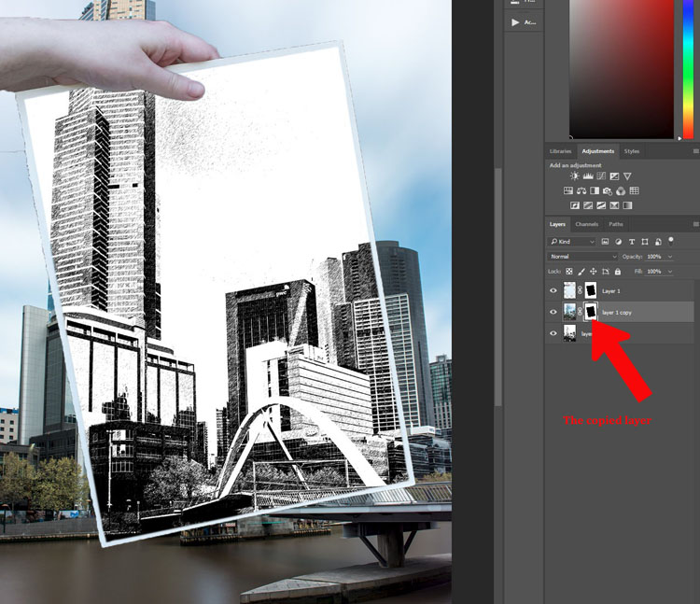Screen dimensions: 700x604
Task: Add an Invert adjustment
Action: (575, 205)
